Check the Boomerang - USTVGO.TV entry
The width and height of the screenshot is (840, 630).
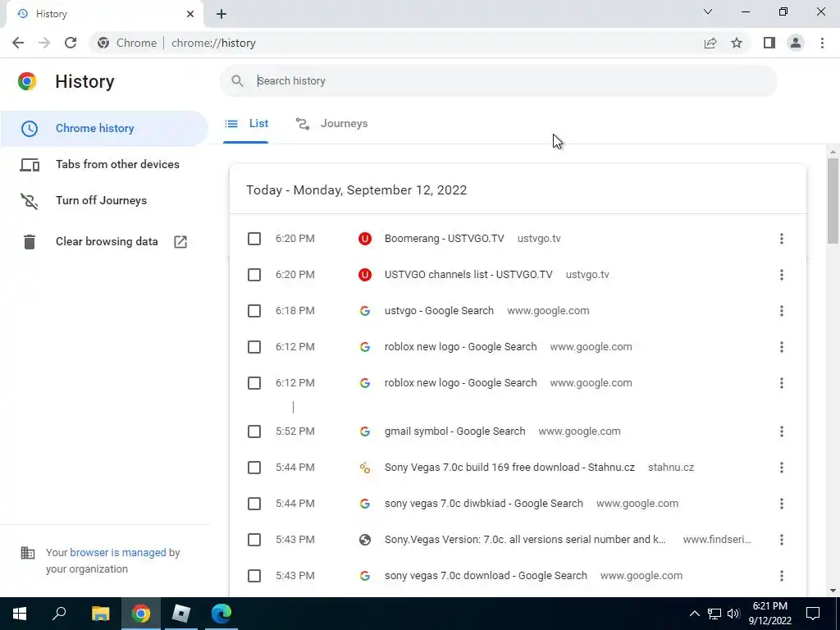tap(254, 239)
